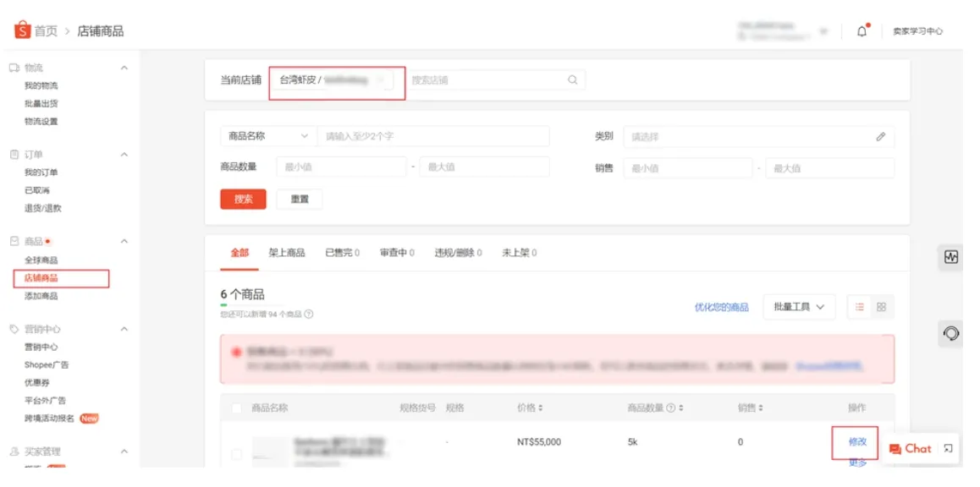This screenshot has height=487, width=980.
Task: Click the magnifier in the store search box
Action: (x=573, y=79)
